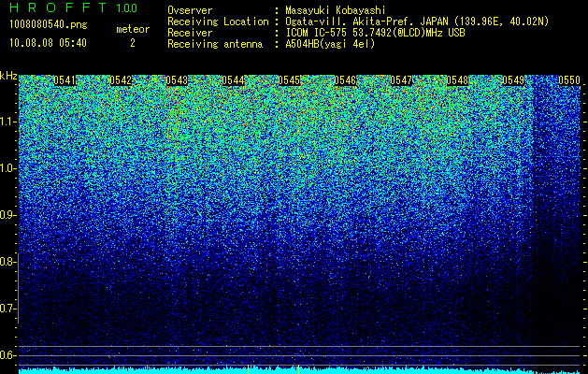588x374 pixels.
Task: Click the kHz axis unit label
Action: pos(8,76)
